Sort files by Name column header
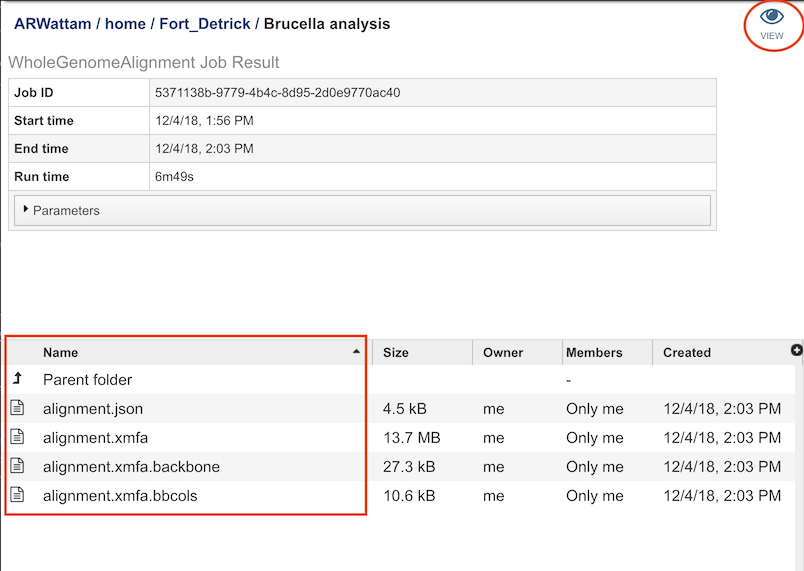The height and width of the screenshot is (571, 804). (61, 353)
